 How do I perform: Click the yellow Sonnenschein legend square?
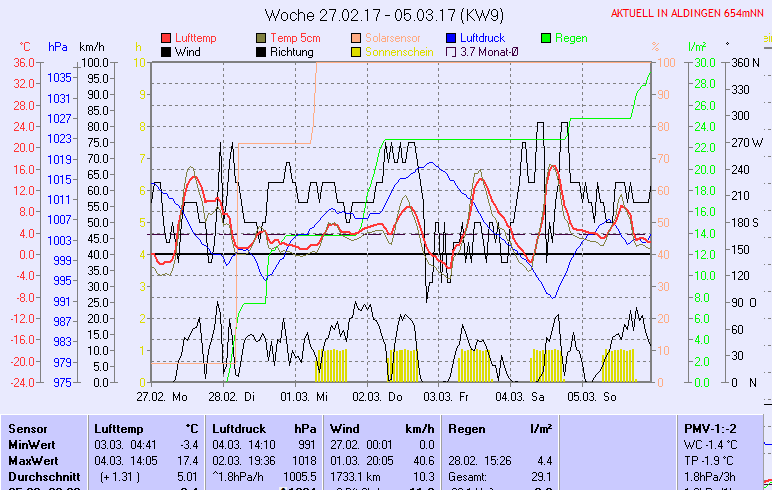point(357,51)
